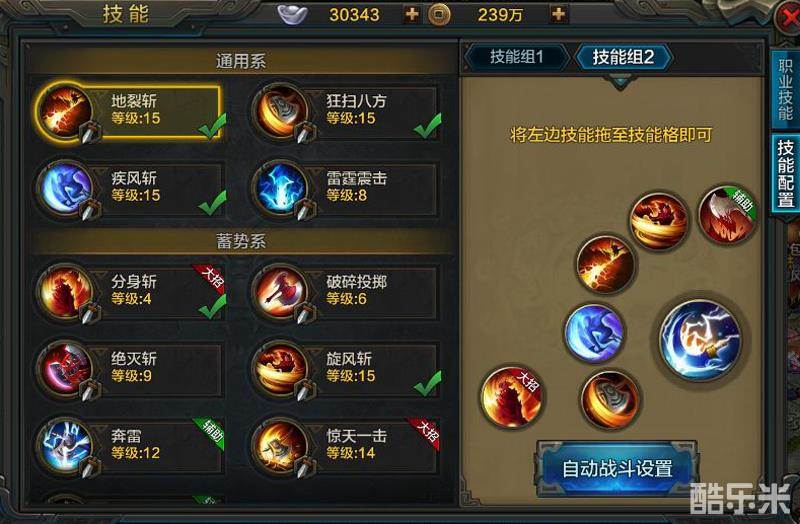Select the 狂扫八方 skill icon
Image resolution: width=800 pixels, height=524 pixels.
tap(280, 112)
